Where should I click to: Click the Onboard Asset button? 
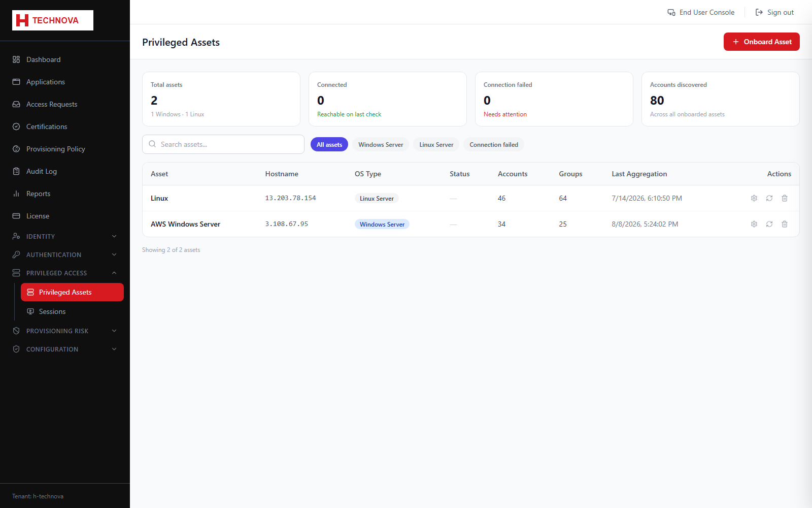point(761,42)
